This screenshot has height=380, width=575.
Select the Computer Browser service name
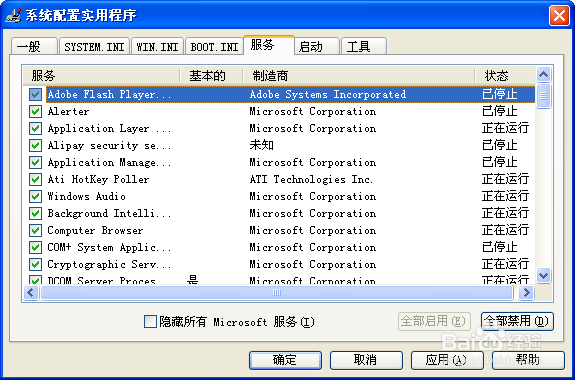tap(95, 230)
